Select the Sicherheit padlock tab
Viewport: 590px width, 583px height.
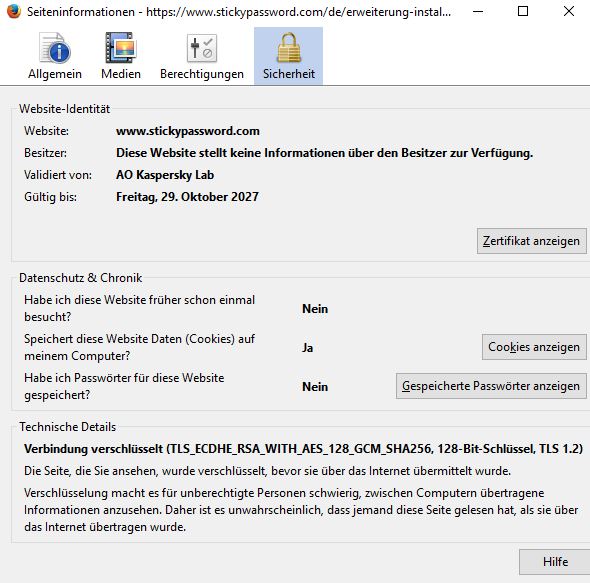289,56
